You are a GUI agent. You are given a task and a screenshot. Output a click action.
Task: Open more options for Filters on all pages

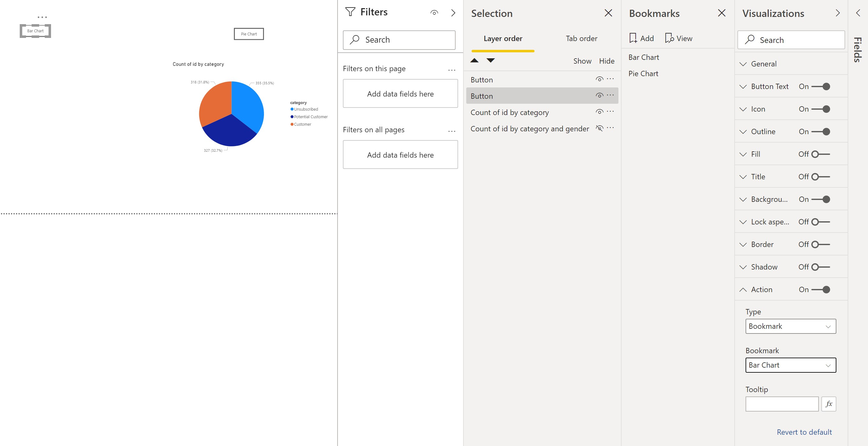point(452,131)
